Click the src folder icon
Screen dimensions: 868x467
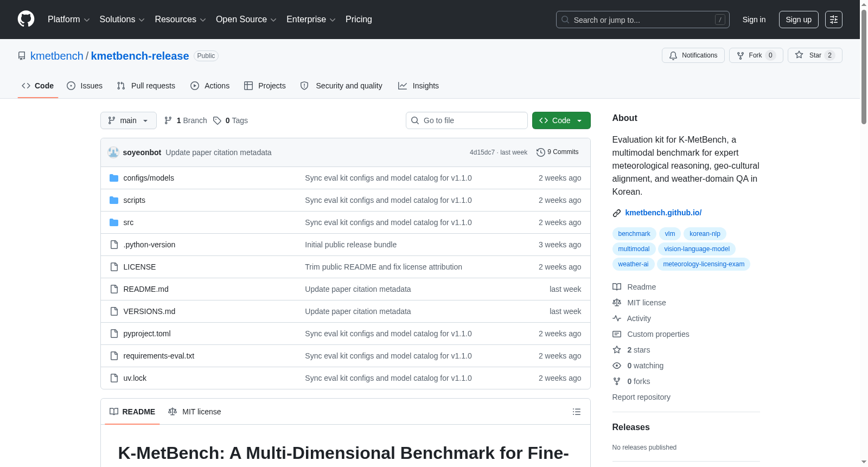pos(114,222)
